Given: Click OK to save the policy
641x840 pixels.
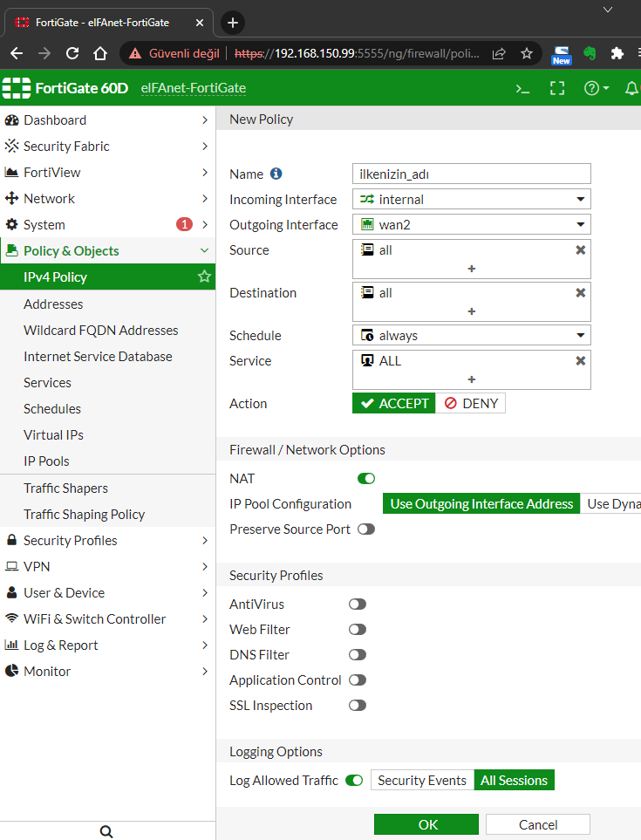Looking at the screenshot, I should pos(426,824).
